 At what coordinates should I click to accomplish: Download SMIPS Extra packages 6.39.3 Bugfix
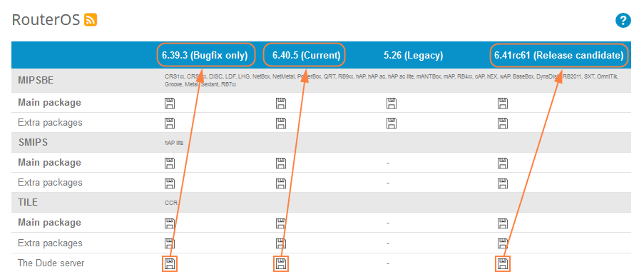click(170, 183)
